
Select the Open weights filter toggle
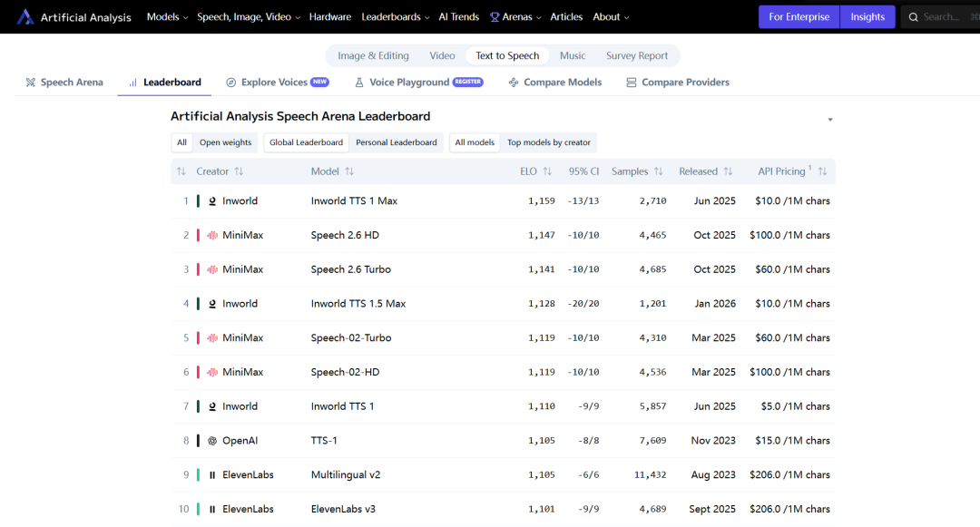tap(225, 142)
